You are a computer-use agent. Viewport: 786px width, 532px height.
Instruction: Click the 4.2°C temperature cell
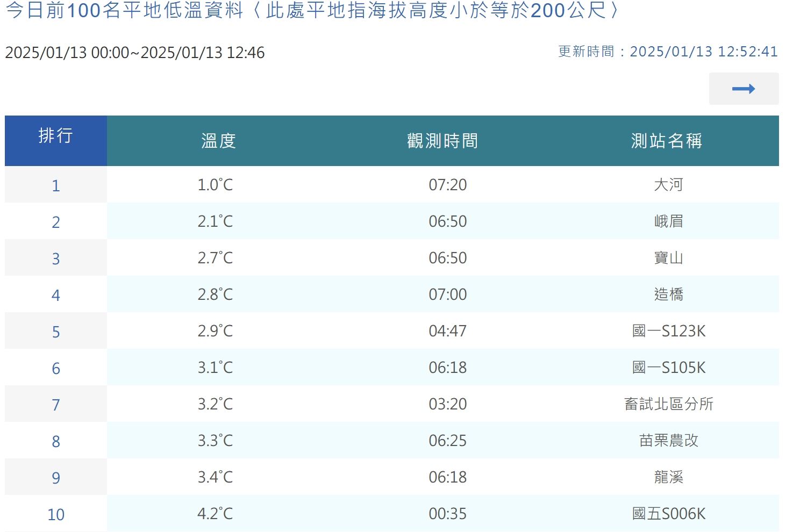tap(215, 514)
